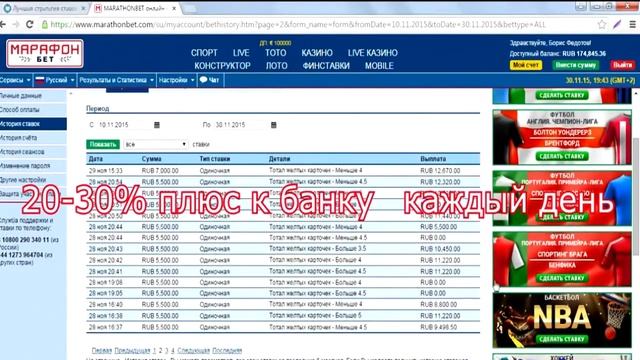Open the LIVE section
This screenshot has width=640, height=360.
point(241,53)
